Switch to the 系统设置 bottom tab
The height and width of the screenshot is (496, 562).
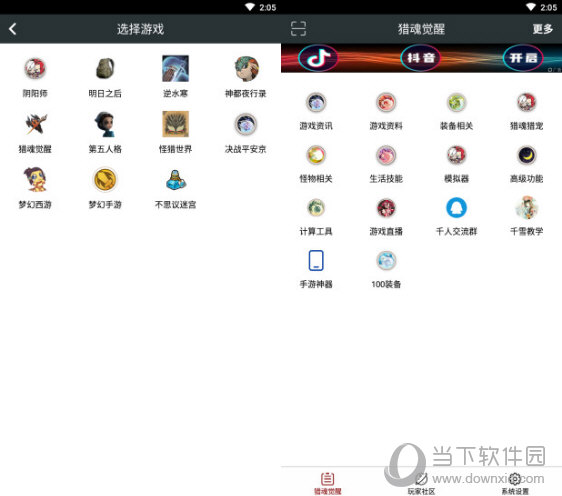point(515,483)
